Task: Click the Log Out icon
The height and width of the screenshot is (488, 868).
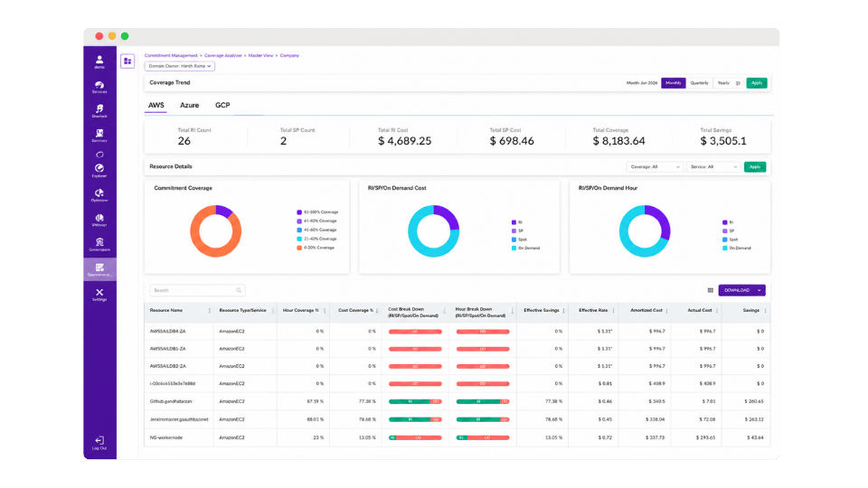Action: pyautogui.click(x=99, y=443)
